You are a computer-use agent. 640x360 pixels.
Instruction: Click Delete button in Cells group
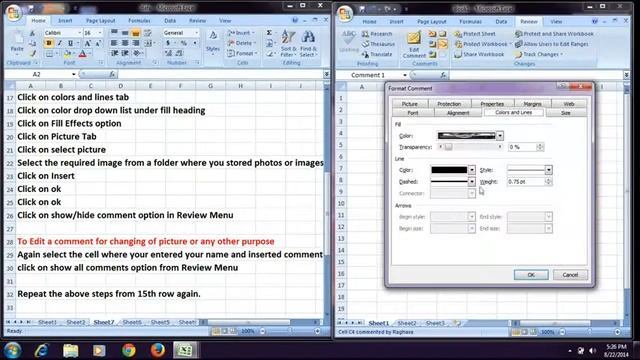[x=242, y=43]
